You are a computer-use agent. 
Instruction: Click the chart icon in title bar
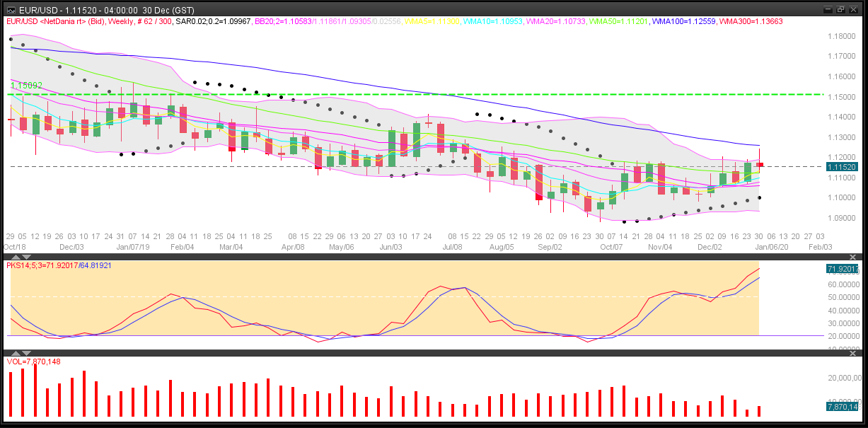[x=10, y=10]
